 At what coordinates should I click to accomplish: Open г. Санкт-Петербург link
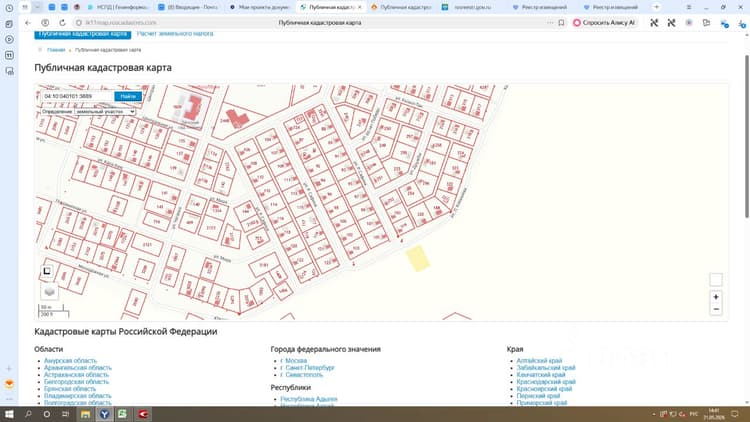pos(308,368)
